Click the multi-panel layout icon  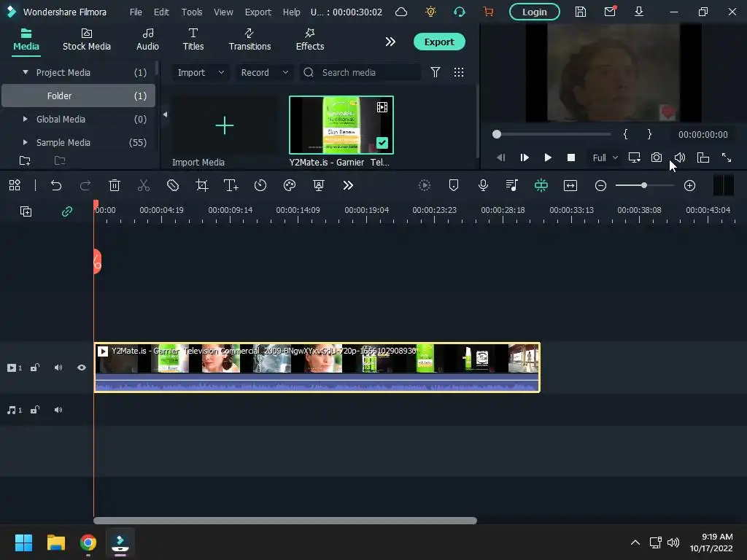pyautogui.click(x=15, y=185)
